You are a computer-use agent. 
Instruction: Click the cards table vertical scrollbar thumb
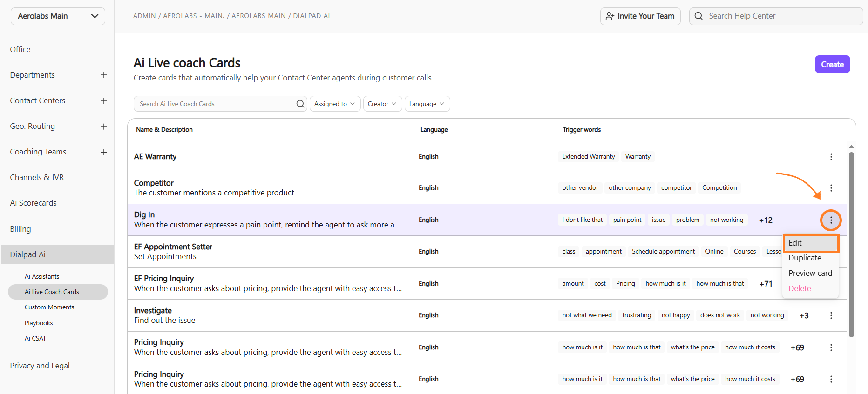point(851,244)
